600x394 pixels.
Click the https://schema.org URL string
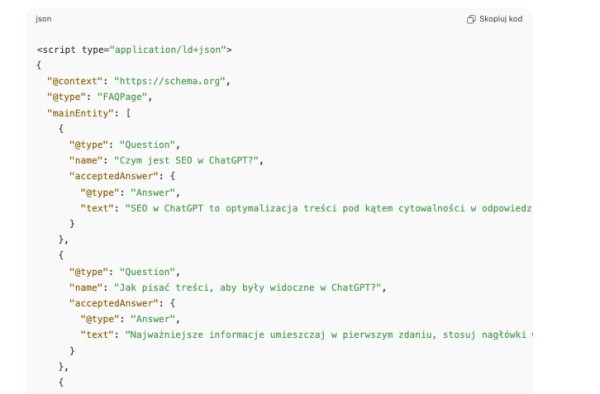pos(170,81)
